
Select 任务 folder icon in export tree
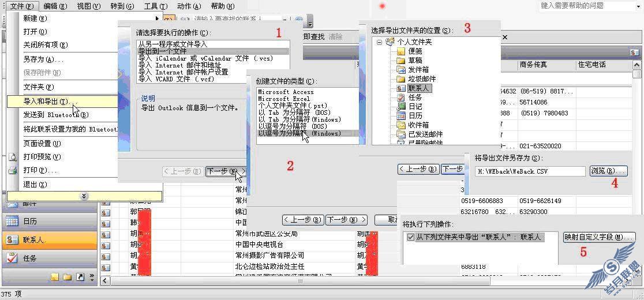[401, 97]
